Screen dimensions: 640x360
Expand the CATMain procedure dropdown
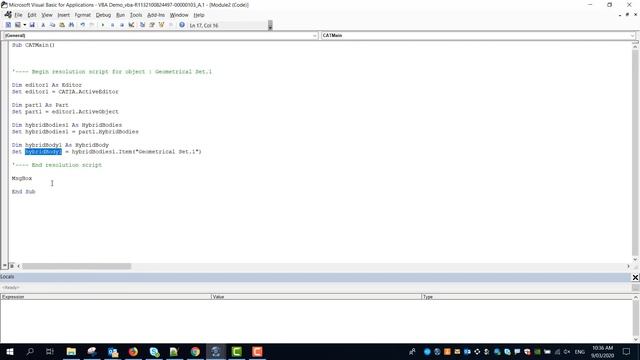632,36
